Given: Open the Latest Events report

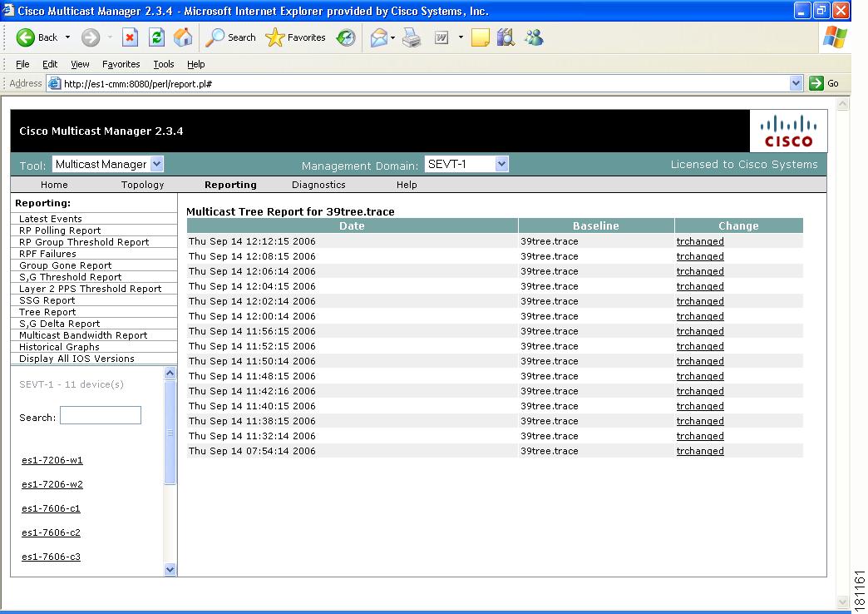Looking at the screenshot, I should (x=51, y=219).
